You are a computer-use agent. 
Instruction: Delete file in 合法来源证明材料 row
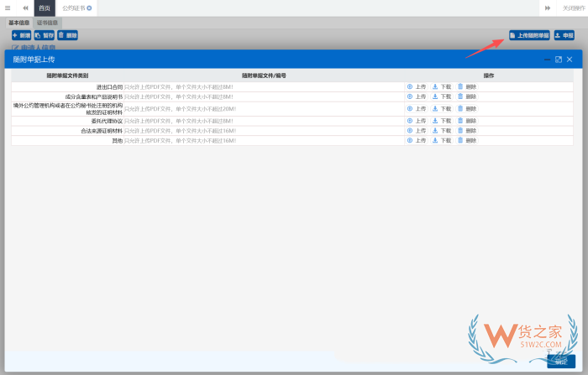tap(467, 131)
